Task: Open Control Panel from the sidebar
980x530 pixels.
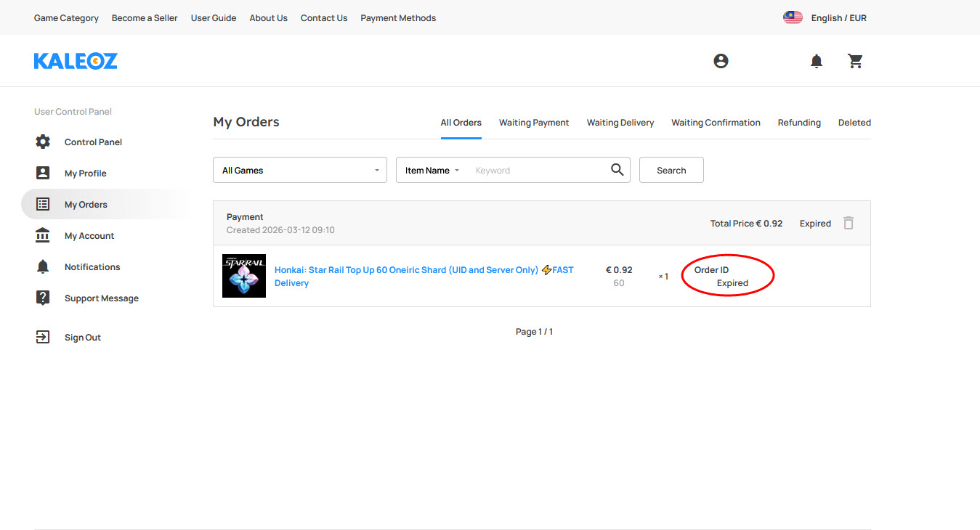Action: click(93, 142)
